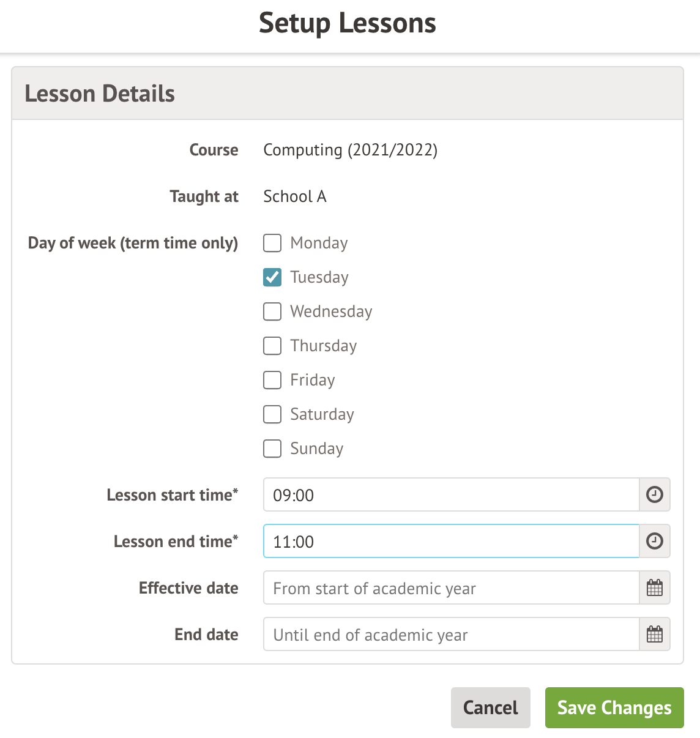Click the Saturday label text

322,414
